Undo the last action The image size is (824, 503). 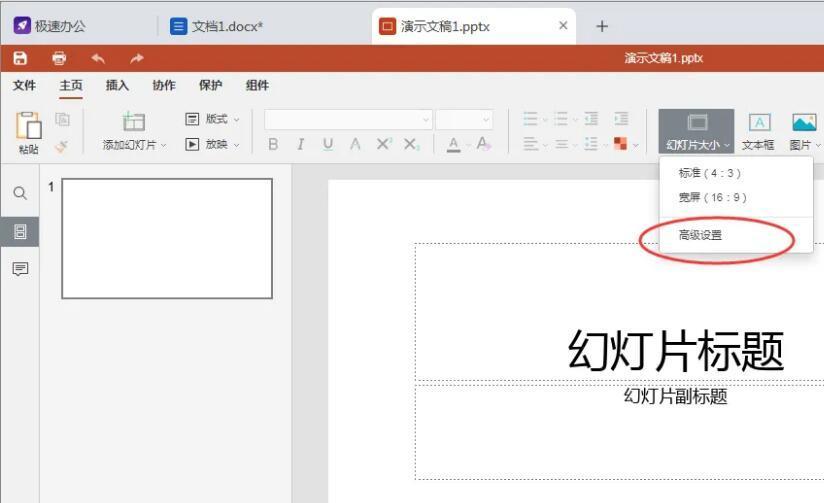[98, 58]
